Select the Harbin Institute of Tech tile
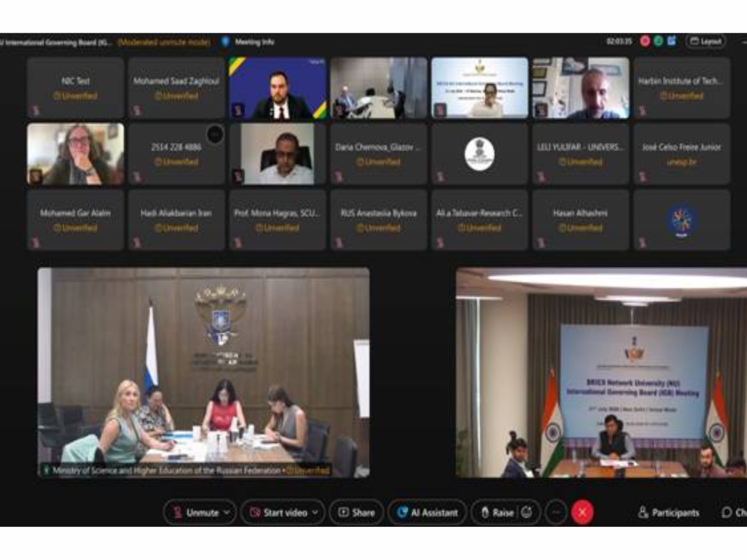This screenshot has width=747, height=560. point(681,88)
